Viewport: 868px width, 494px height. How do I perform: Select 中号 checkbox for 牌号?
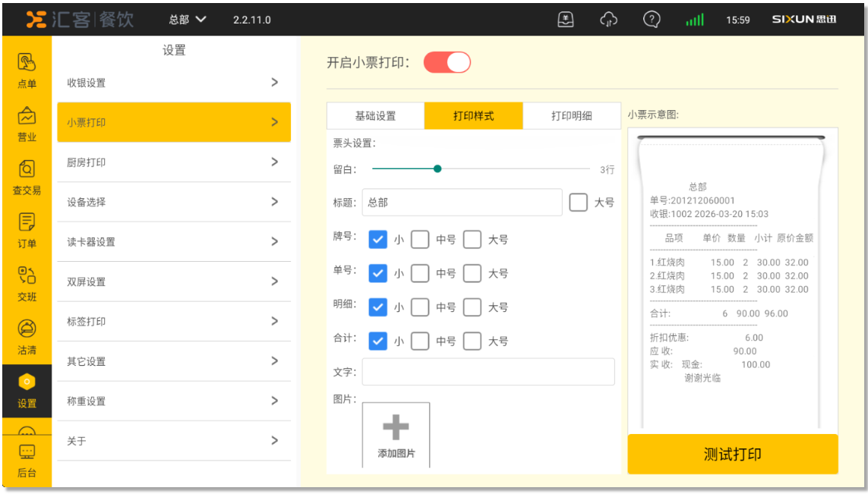point(420,240)
